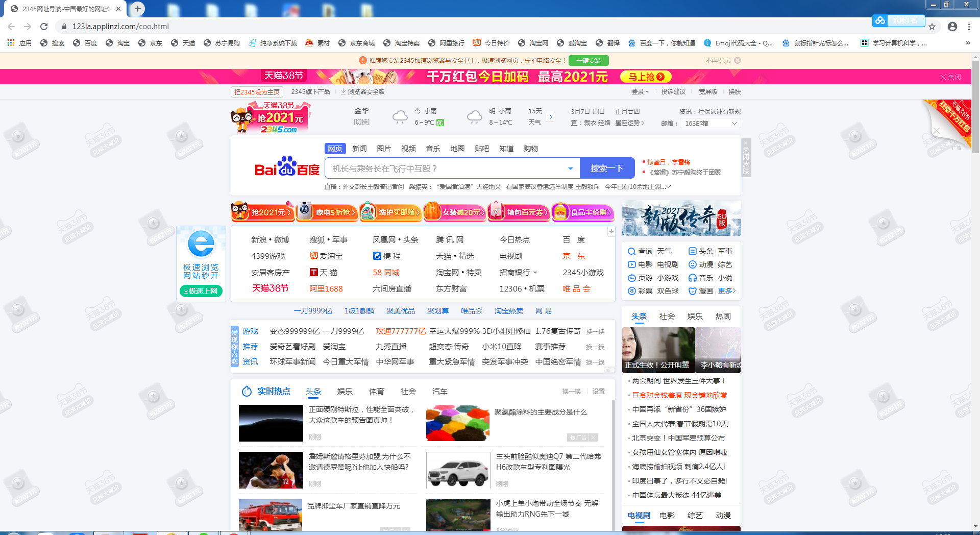Open the 4399游戏 link

[268, 256]
